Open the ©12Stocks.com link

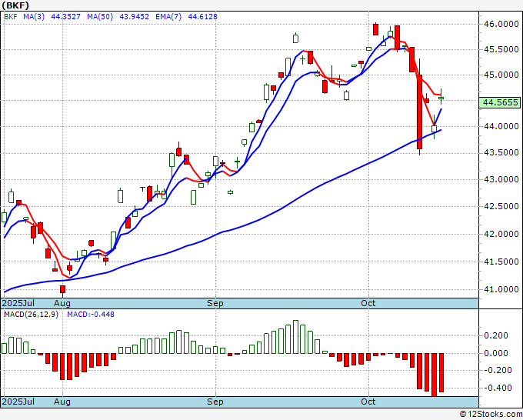[x=491, y=415]
